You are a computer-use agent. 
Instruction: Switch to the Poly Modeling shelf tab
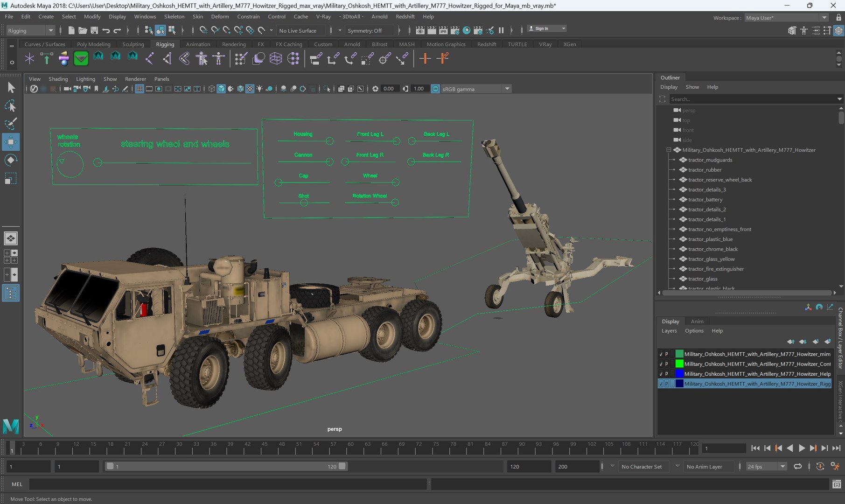point(93,44)
